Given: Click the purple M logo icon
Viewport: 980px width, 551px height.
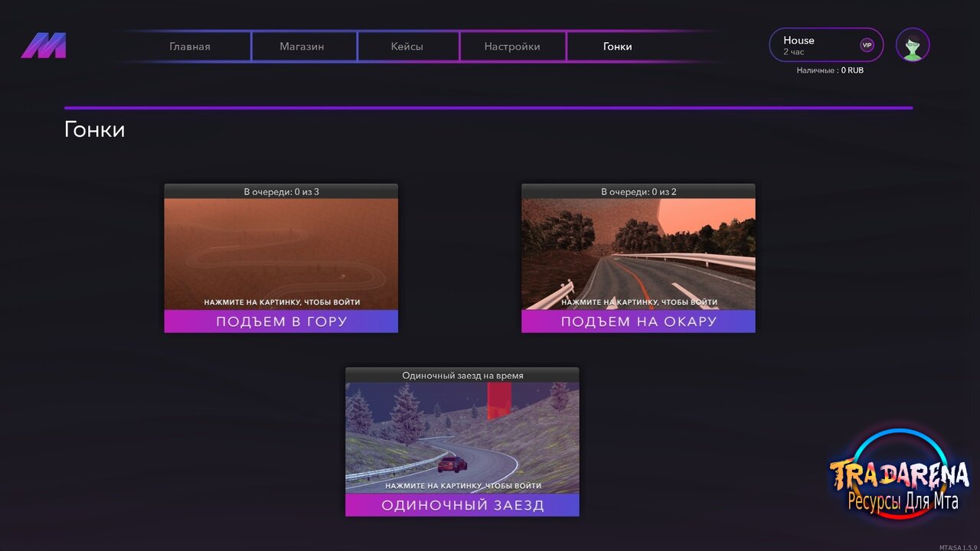Looking at the screenshot, I should coord(44,46).
